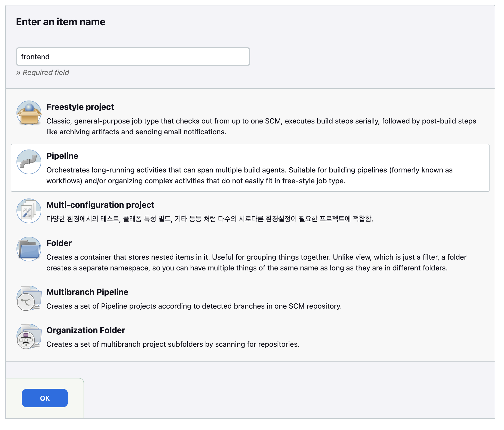Screen dimensions: 504x430
Task: Pick the Folder item type title
Action: click(59, 243)
